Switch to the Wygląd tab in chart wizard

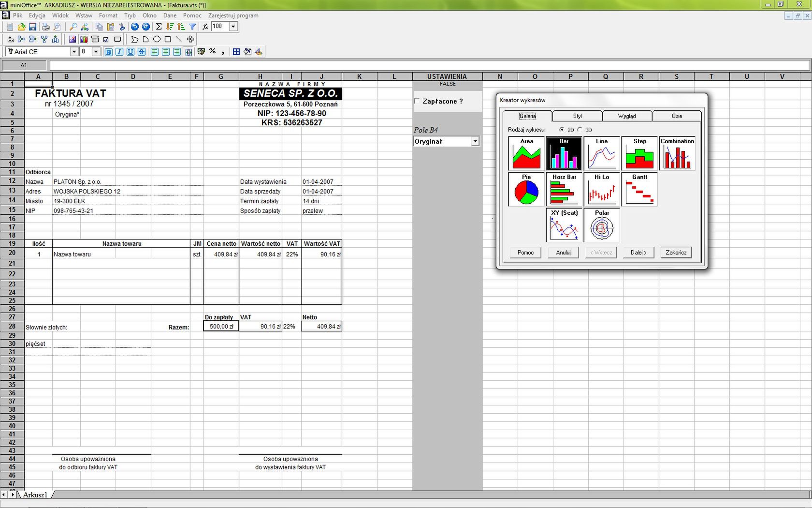[x=627, y=116]
